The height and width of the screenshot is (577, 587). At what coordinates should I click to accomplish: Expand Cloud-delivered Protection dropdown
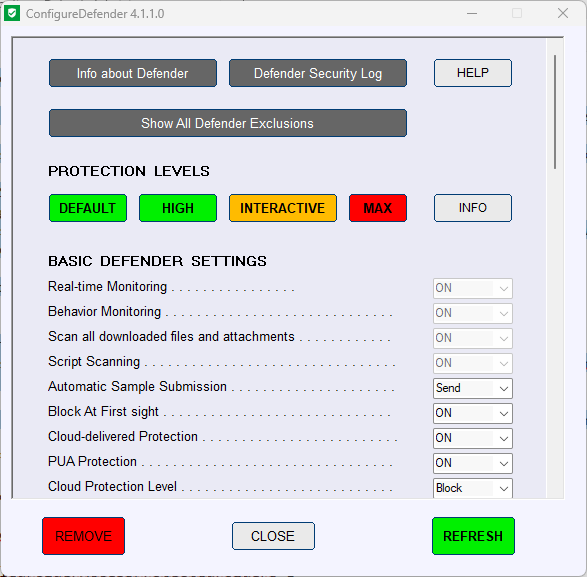pyautogui.click(x=473, y=438)
